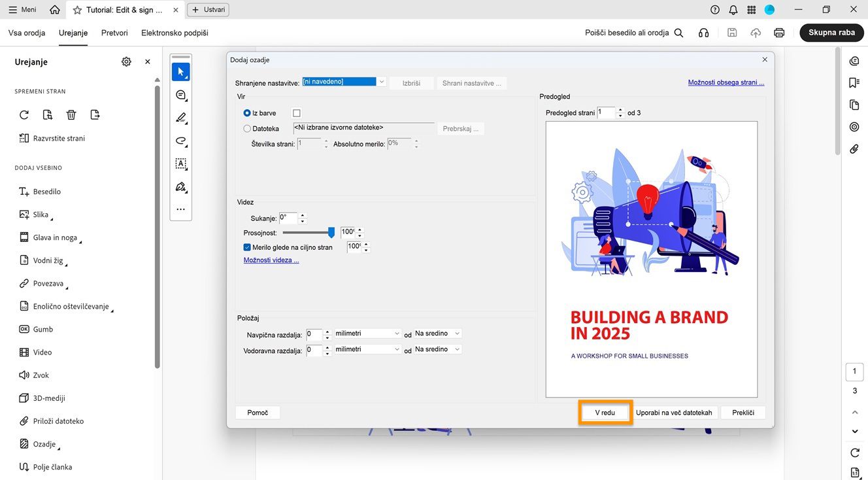Click Uporabi na več datotekah button
The image size is (868, 480).
pyautogui.click(x=674, y=413)
